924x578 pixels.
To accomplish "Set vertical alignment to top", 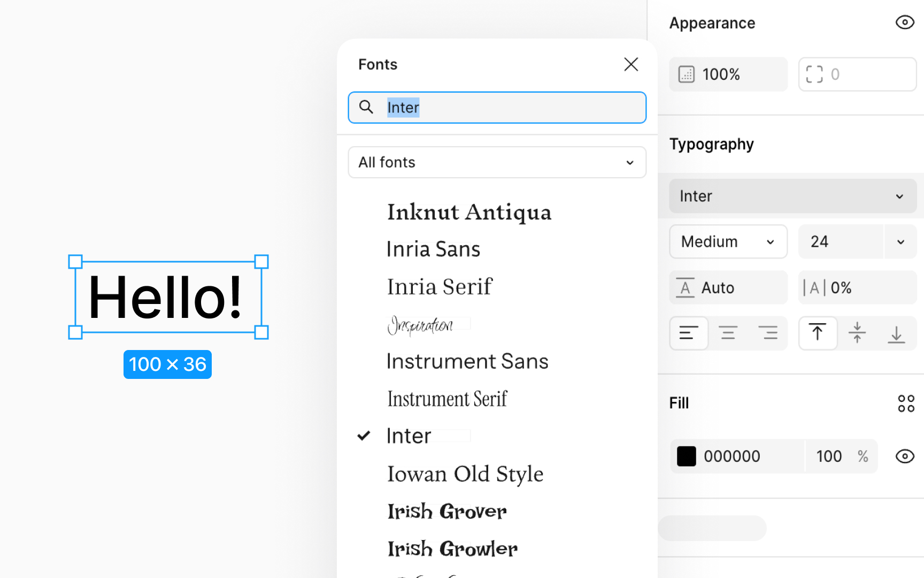I will point(818,333).
